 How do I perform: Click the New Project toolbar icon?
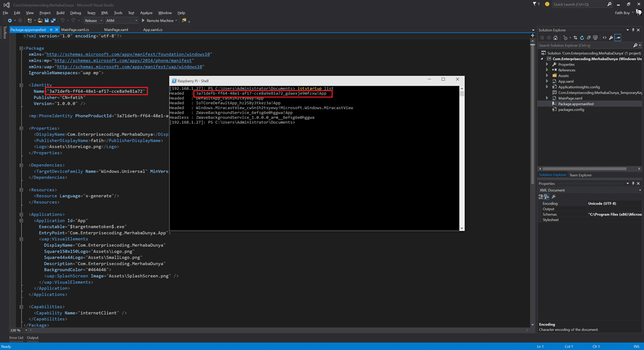tap(29, 21)
